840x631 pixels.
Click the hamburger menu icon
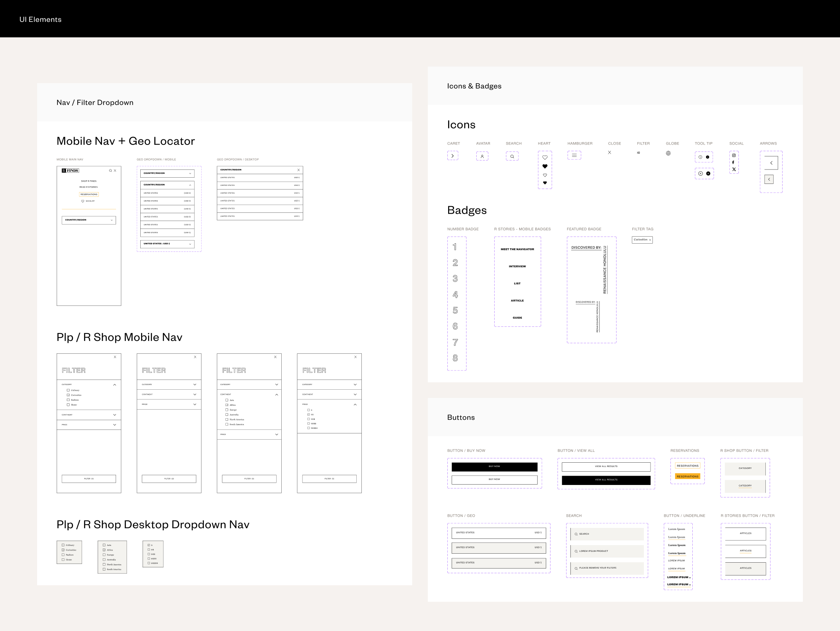[574, 155]
